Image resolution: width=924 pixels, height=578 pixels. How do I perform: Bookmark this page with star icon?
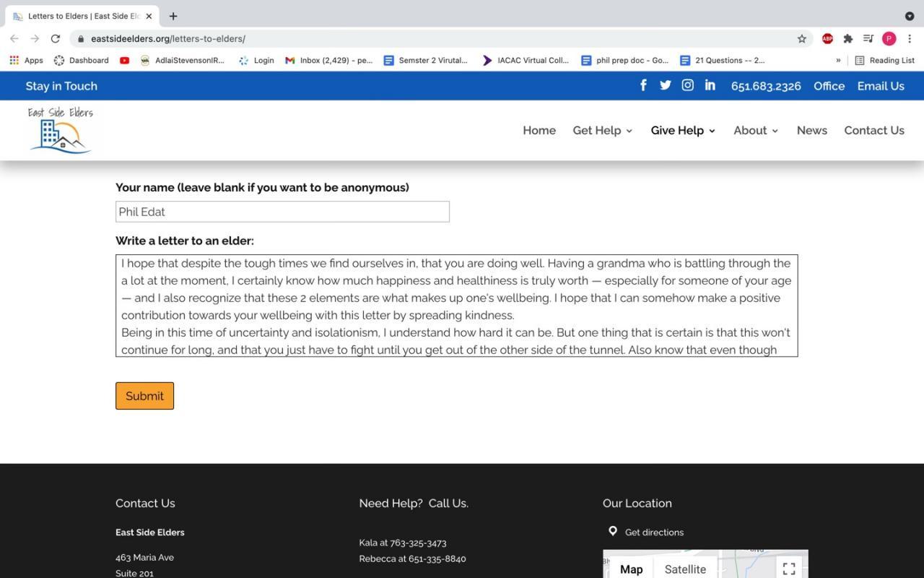coord(801,39)
